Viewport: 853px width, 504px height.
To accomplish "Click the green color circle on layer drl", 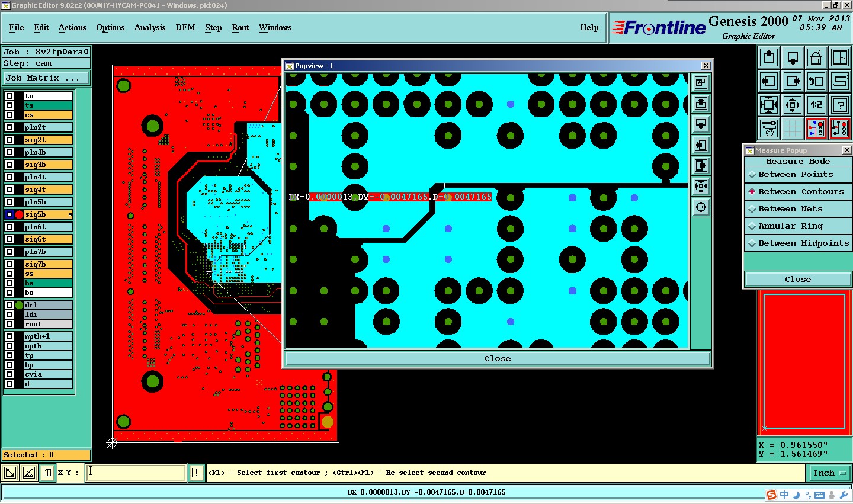I will 19,305.
